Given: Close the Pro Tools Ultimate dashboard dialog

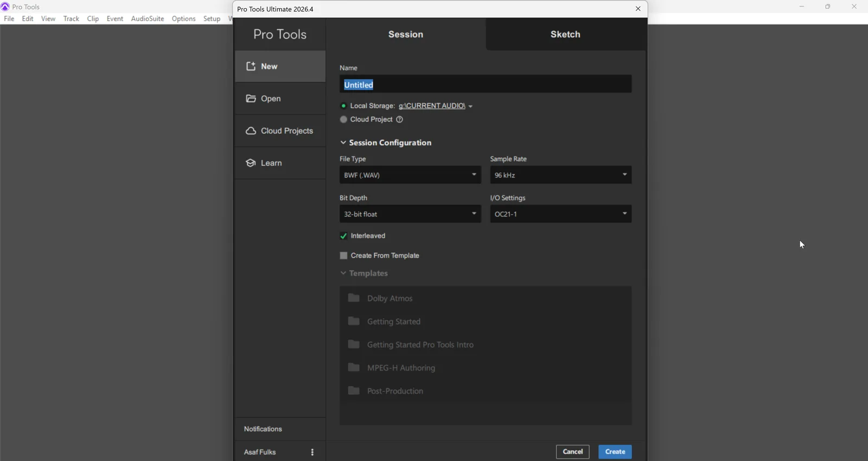Looking at the screenshot, I should pos(638,9).
